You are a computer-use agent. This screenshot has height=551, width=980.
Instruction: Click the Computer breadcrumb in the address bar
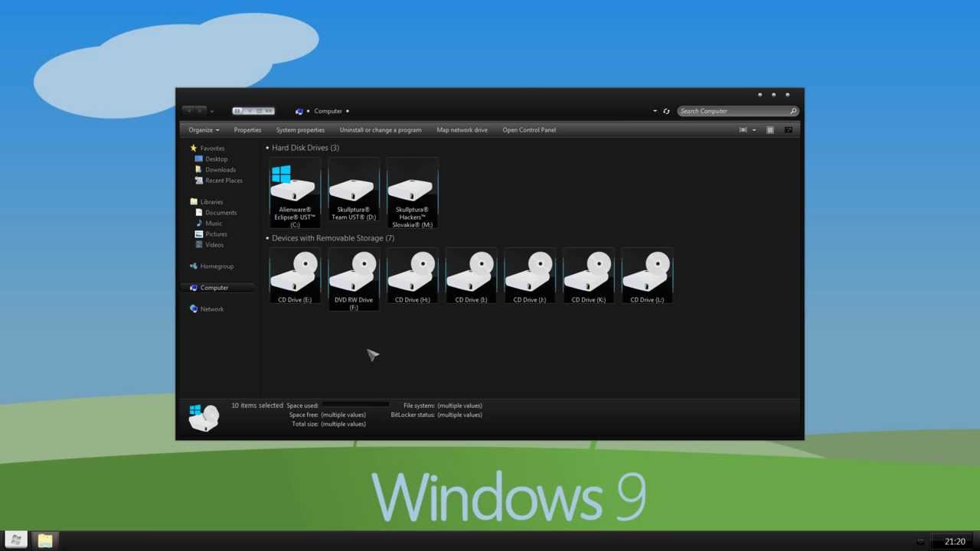(x=328, y=111)
